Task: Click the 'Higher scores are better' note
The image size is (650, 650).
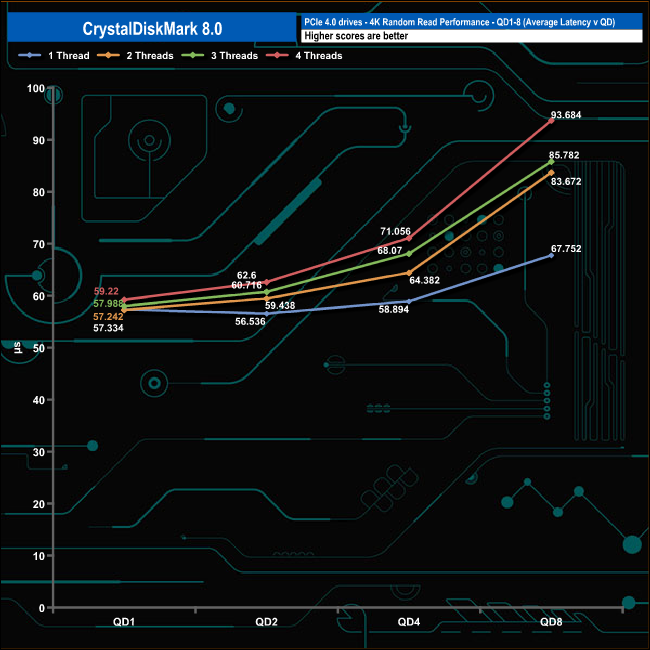Action: coord(356,36)
